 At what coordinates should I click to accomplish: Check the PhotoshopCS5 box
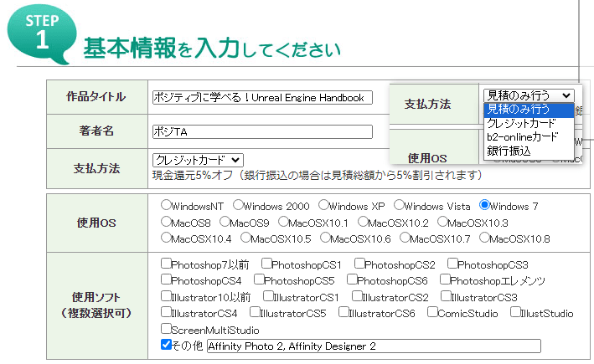259,279
